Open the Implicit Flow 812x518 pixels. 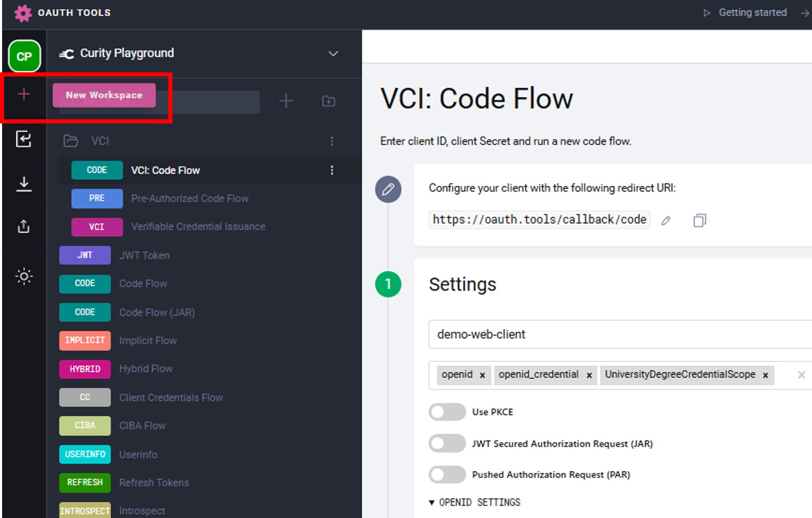148,340
